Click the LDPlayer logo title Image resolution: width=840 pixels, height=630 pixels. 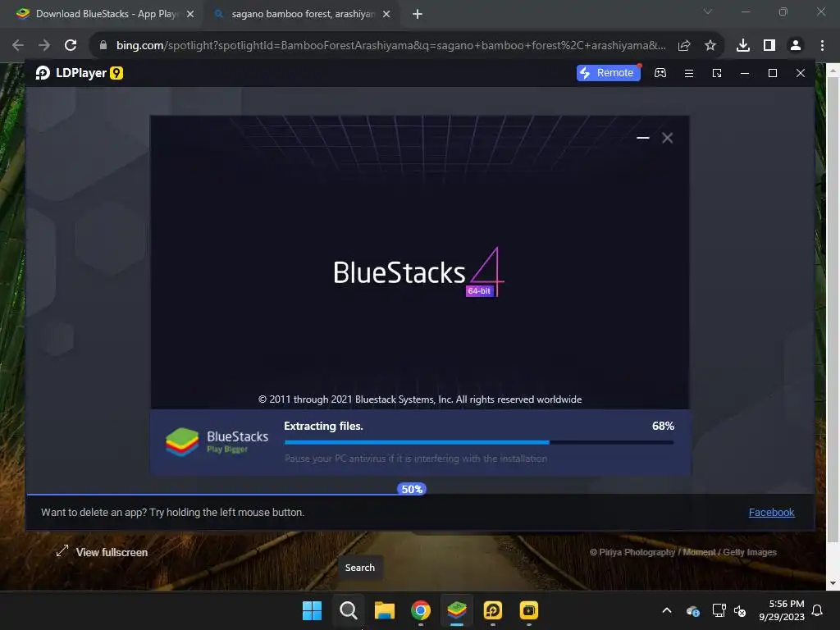(80, 73)
